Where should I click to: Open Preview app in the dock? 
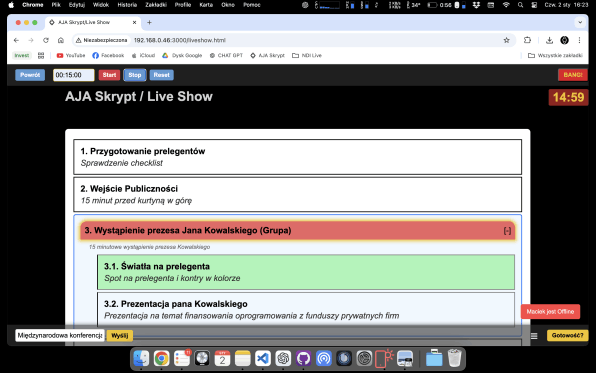[405, 359]
